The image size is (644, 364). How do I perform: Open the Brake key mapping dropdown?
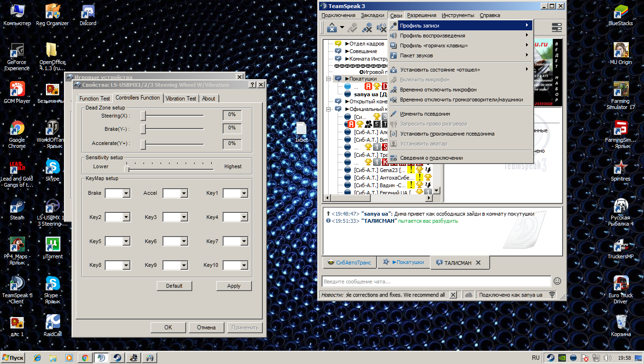(x=126, y=193)
